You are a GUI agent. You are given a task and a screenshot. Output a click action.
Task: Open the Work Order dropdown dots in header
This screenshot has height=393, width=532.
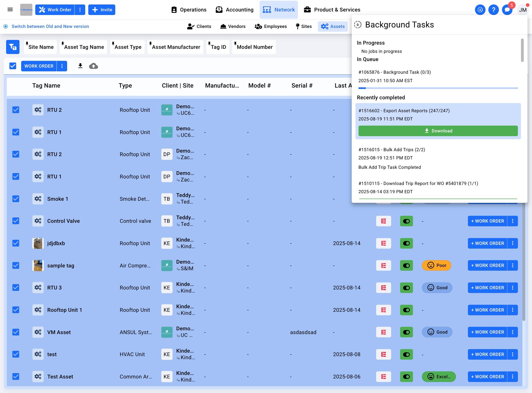[80, 10]
